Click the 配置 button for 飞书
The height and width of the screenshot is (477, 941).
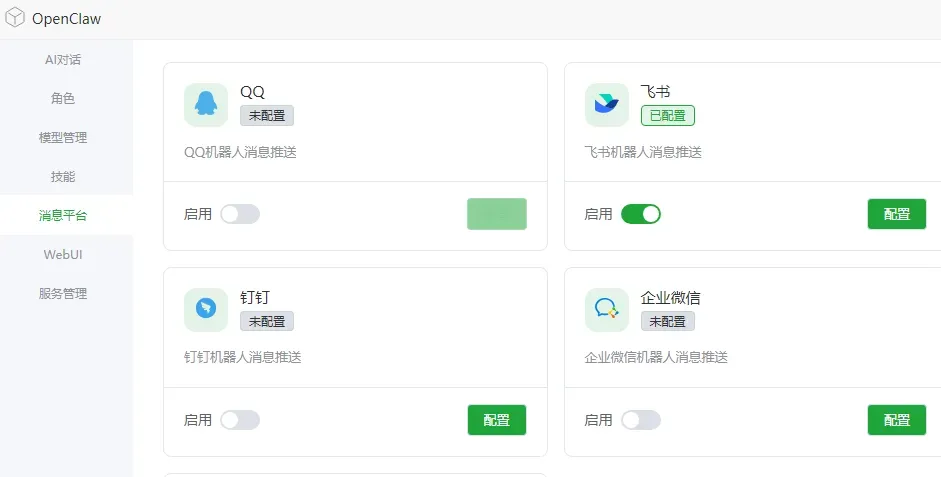pyautogui.click(x=897, y=214)
